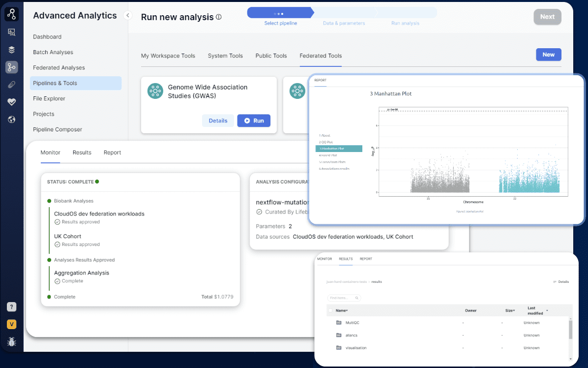Screen dimensions: 588x368
Task: Open the MultiQC folder in results list
Action: click(x=353, y=323)
